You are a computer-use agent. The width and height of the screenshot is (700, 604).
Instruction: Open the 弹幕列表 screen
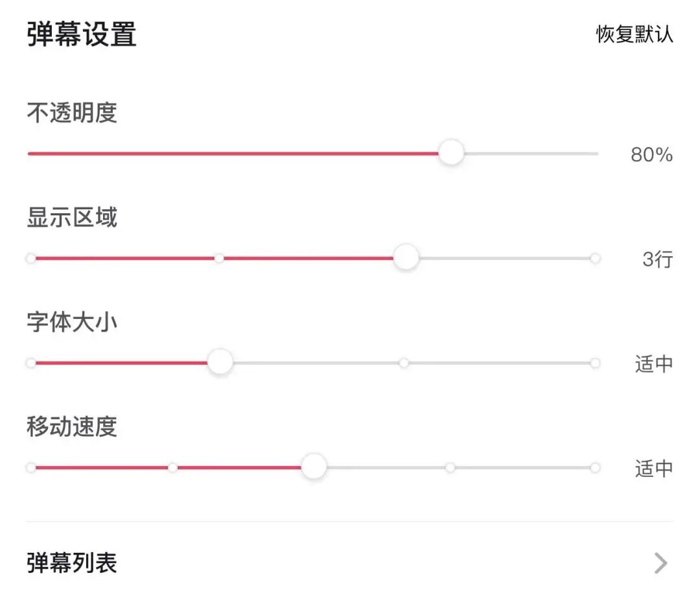point(71,564)
